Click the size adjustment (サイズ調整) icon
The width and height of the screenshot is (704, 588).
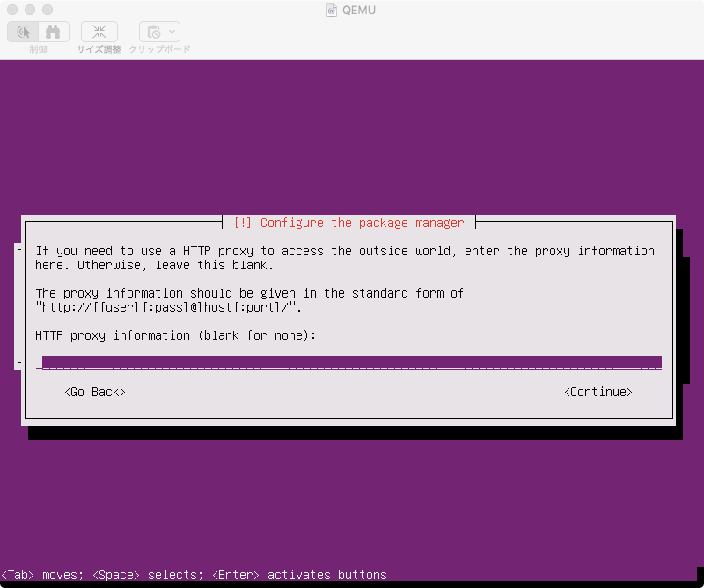[x=99, y=32]
